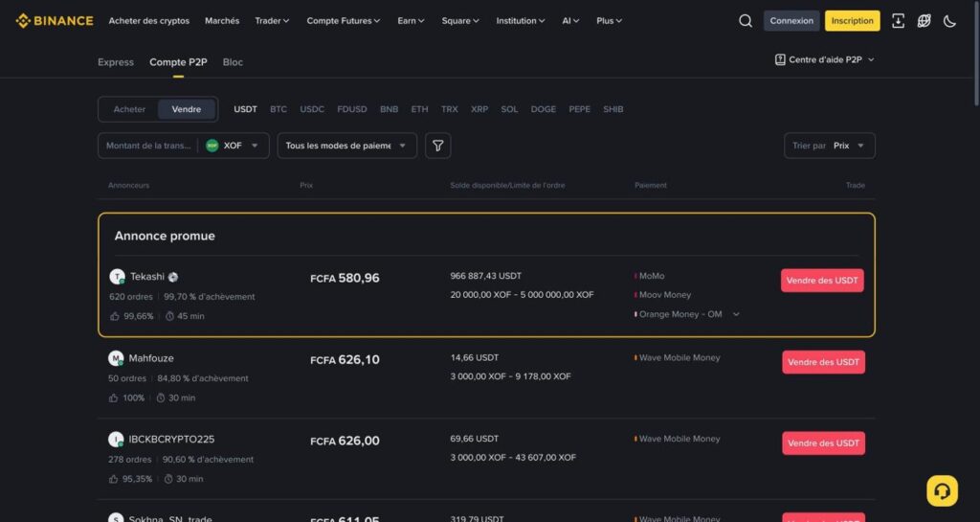
Task: Click Mahfouze's avatar icon
Action: tap(116, 358)
